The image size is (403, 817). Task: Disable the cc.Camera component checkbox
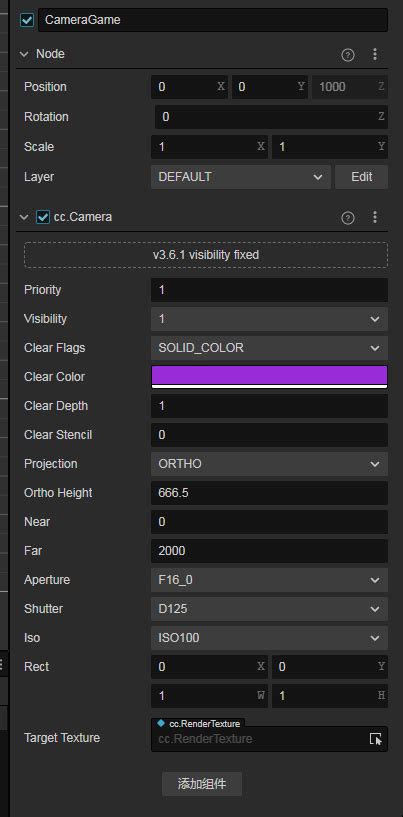(43, 217)
